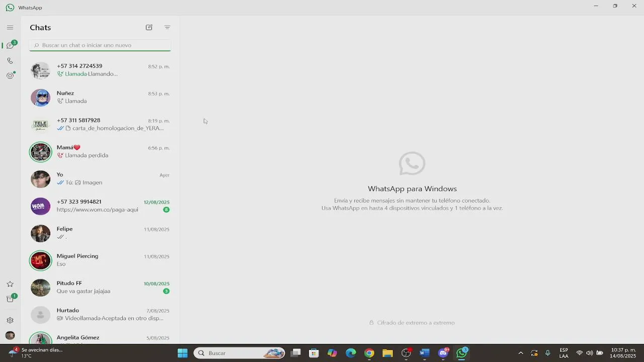Click the wom.co/paga-aqui link preview
The width and height of the screenshot is (644, 362).
97,210
